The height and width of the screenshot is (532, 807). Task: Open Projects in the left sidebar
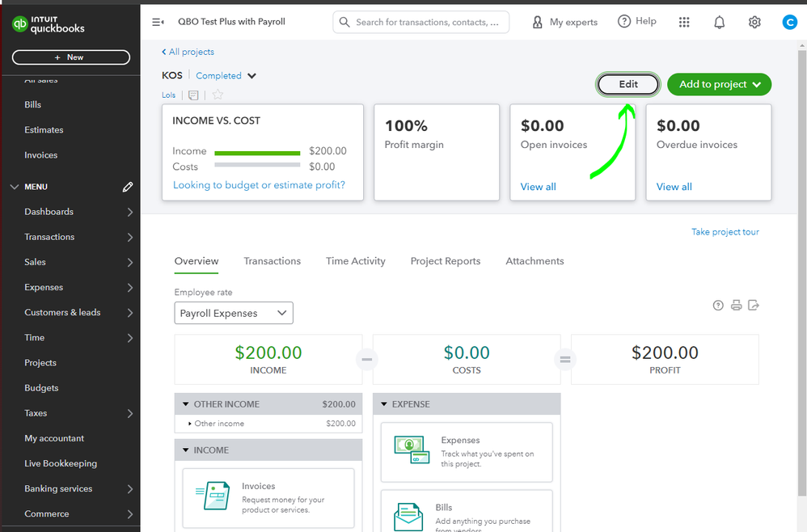(x=40, y=363)
